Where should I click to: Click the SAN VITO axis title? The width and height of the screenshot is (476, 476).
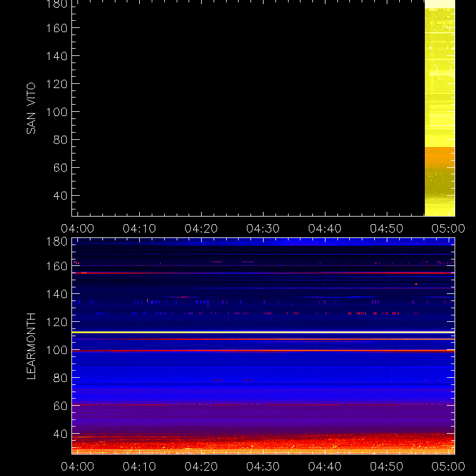pyautogui.click(x=31, y=108)
